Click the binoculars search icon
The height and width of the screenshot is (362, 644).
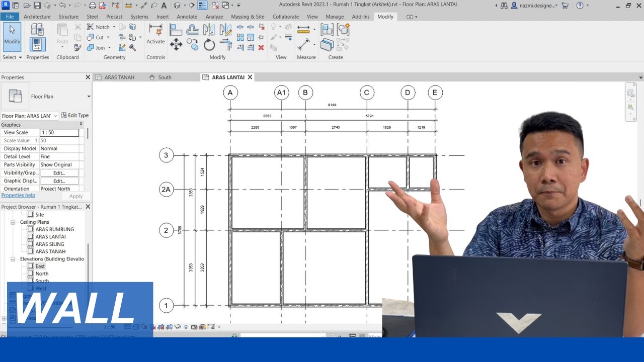coord(504,5)
